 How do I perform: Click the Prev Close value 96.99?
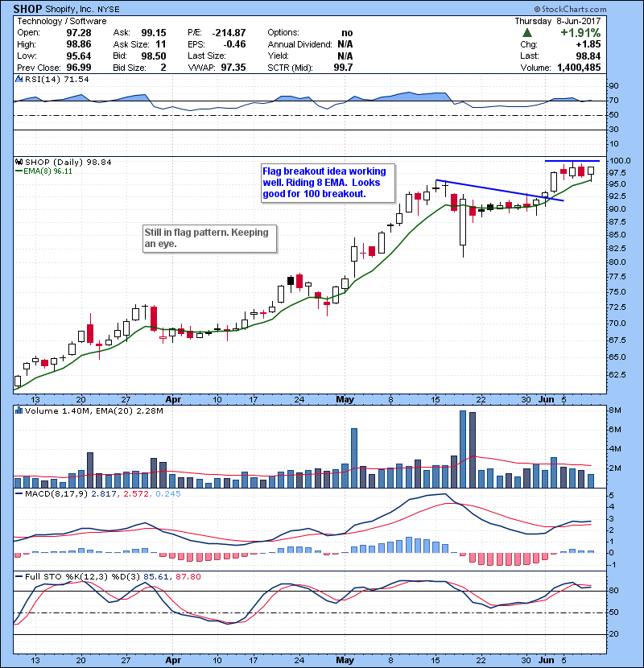[79, 68]
